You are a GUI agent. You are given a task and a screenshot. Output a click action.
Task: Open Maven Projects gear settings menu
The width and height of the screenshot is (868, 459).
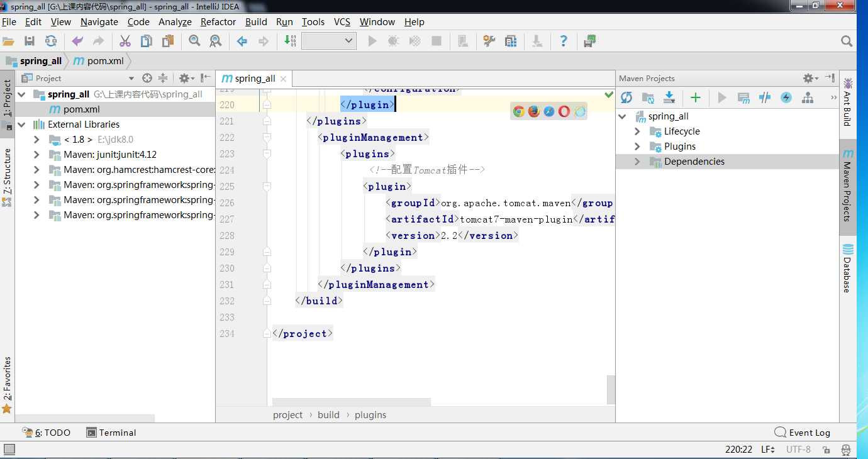811,78
